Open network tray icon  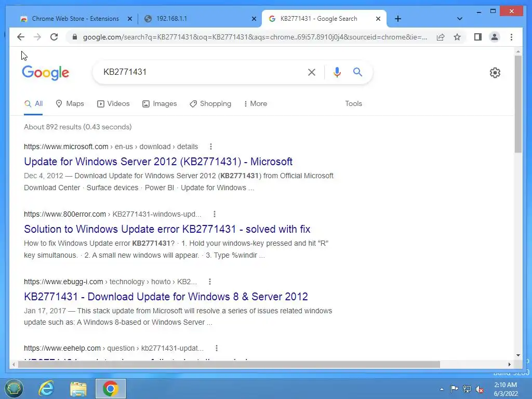[x=467, y=389]
